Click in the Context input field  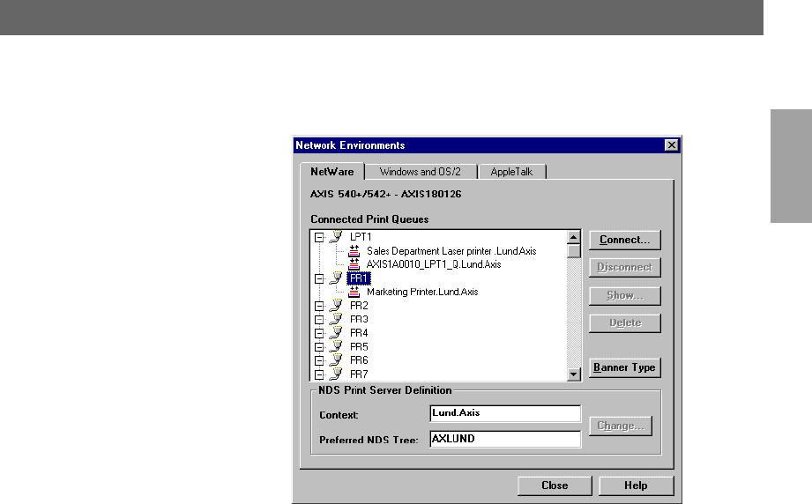click(x=504, y=413)
